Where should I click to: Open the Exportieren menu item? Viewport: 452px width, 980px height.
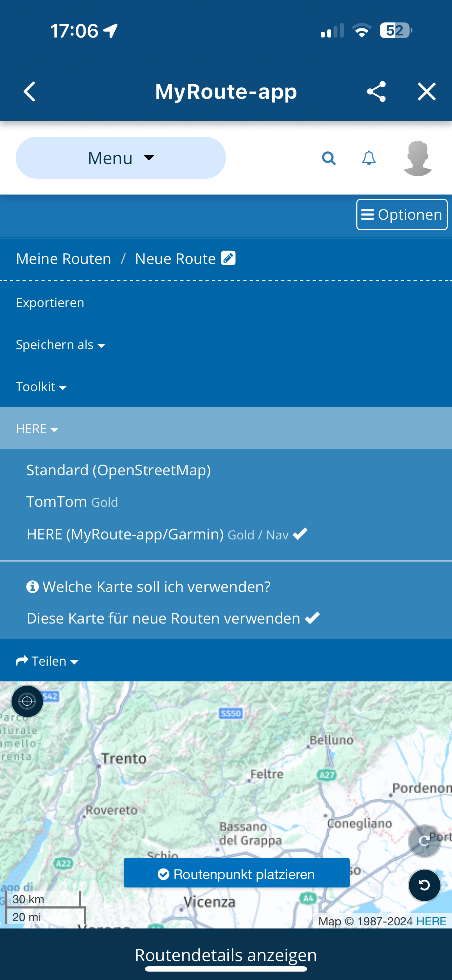(50, 302)
